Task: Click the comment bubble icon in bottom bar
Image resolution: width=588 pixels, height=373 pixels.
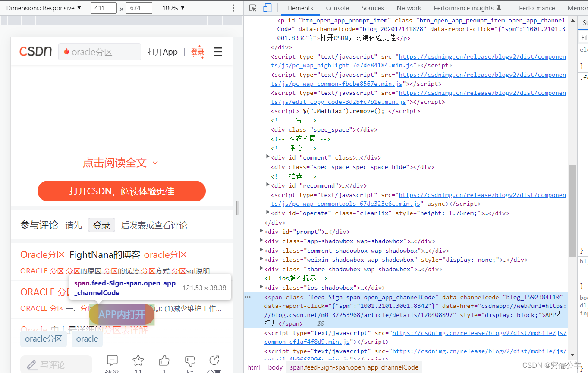Action: click(x=112, y=360)
